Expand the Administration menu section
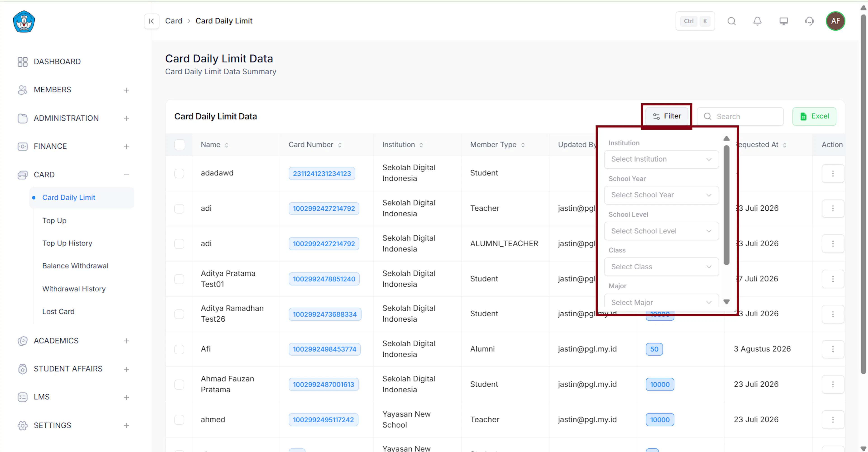Image resolution: width=868 pixels, height=452 pixels. [x=126, y=118]
